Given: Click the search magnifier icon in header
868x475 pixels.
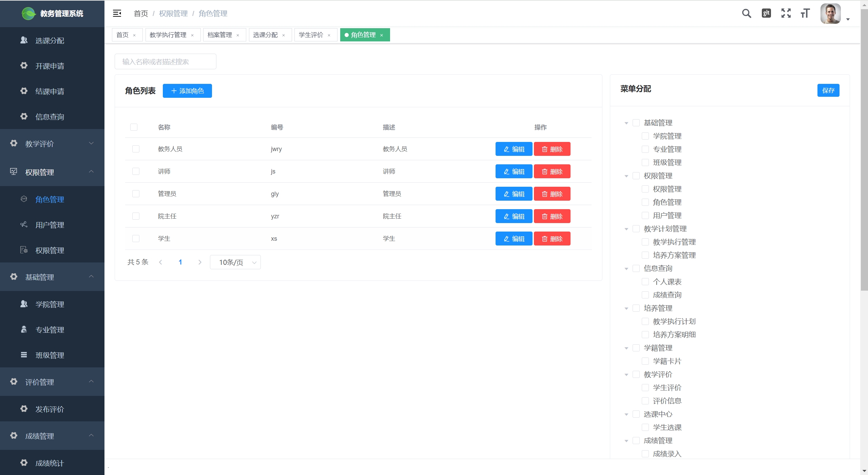Looking at the screenshot, I should 746,14.
